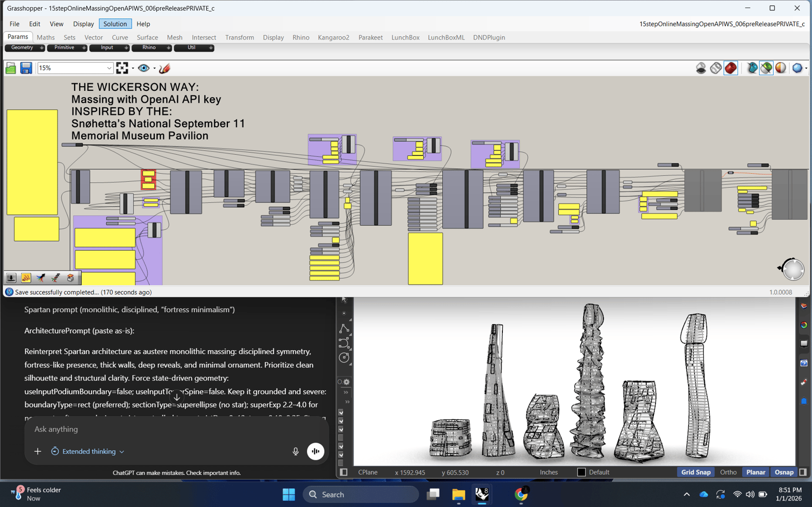Open the named views eye icon
812x507 pixels.
[143, 68]
